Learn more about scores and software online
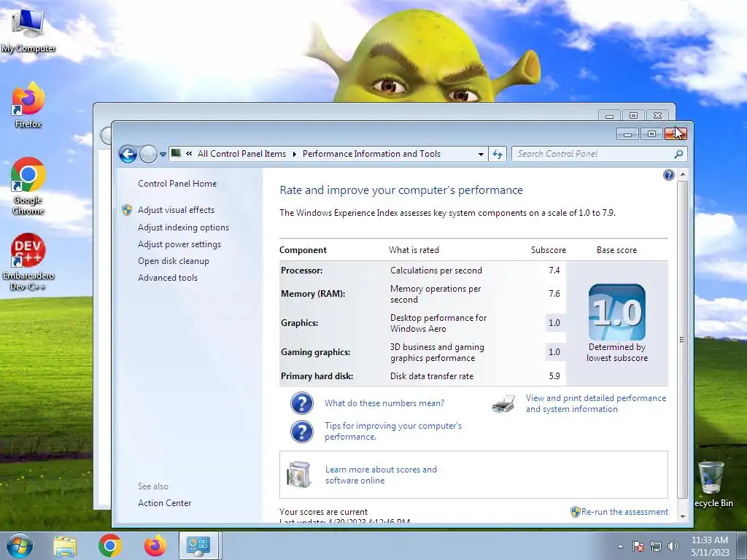The image size is (747, 560). pyautogui.click(x=381, y=475)
